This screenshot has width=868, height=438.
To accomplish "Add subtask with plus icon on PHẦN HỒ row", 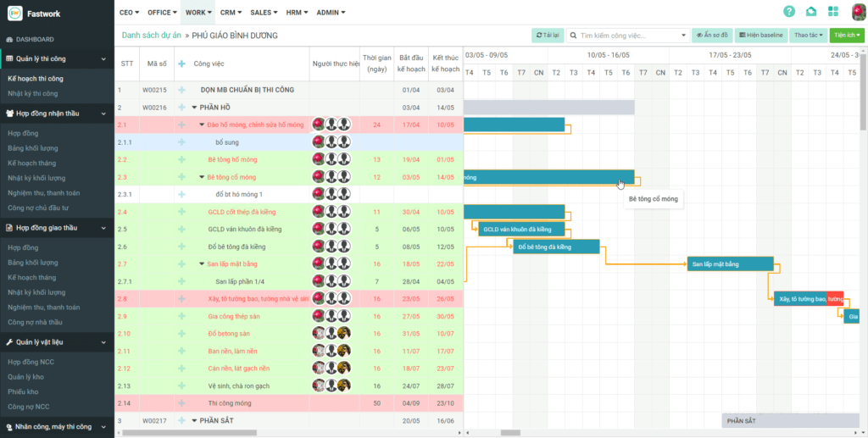I will [181, 108].
